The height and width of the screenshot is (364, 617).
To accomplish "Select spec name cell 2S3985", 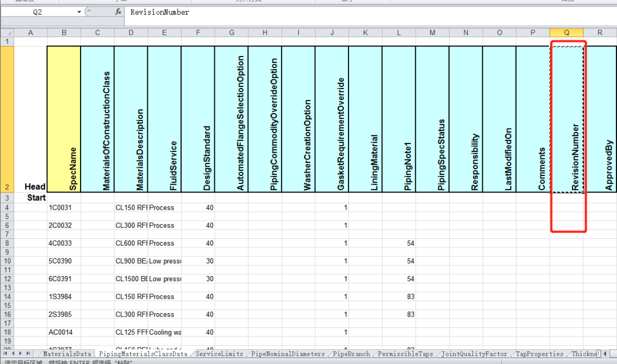I will pyautogui.click(x=64, y=314).
